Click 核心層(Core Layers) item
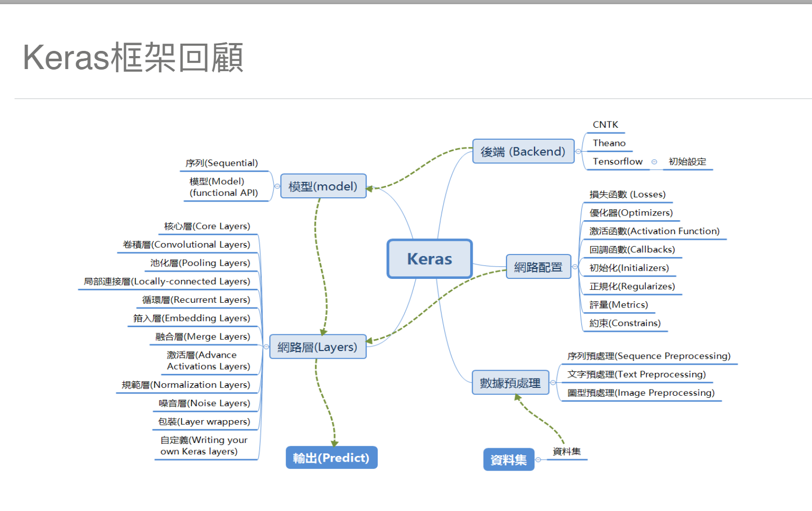 click(x=207, y=226)
